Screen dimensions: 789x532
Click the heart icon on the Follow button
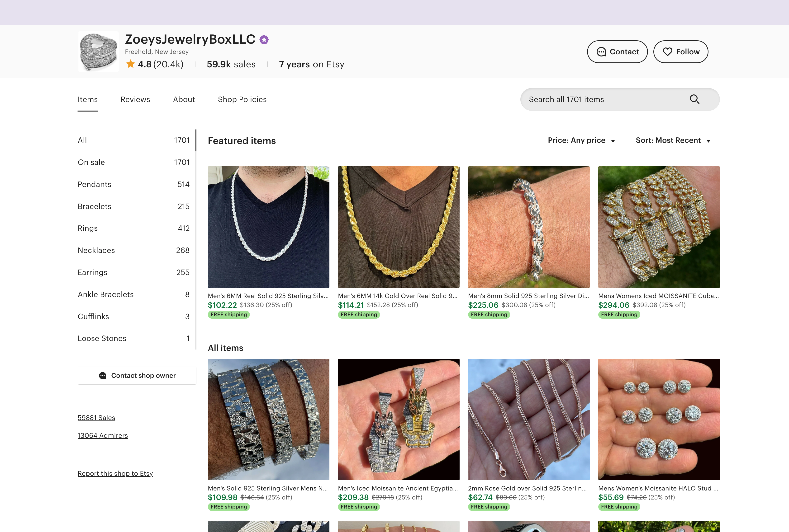(x=667, y=52)
